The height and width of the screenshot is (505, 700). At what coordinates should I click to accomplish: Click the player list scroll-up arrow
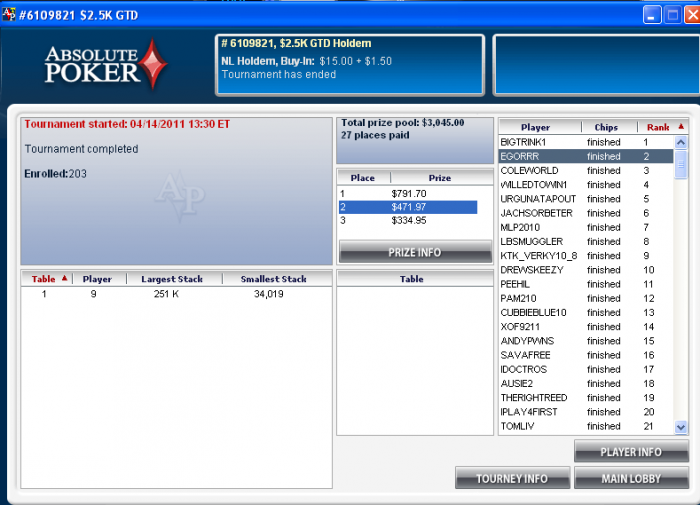pyautogui.click(x=680, y=142)
